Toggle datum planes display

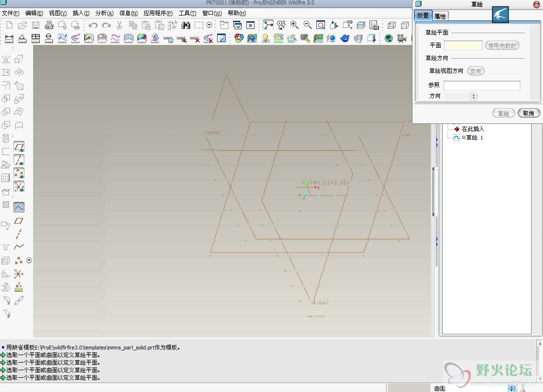19,147
